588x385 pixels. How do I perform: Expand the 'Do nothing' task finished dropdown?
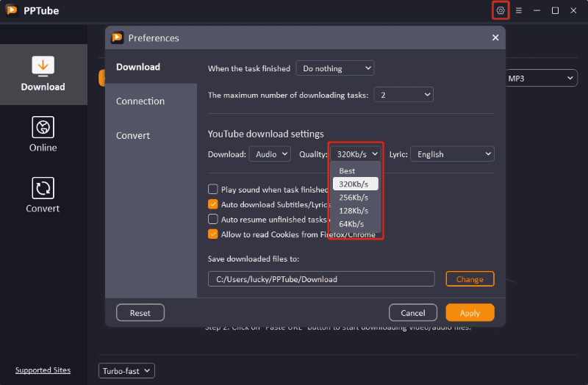pyautogui.click(x=334, y=68)
